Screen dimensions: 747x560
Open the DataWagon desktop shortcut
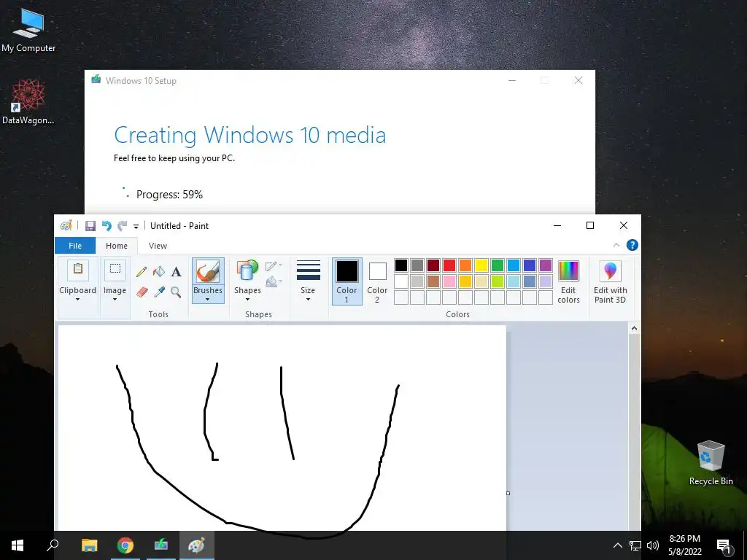coord(28,101)
